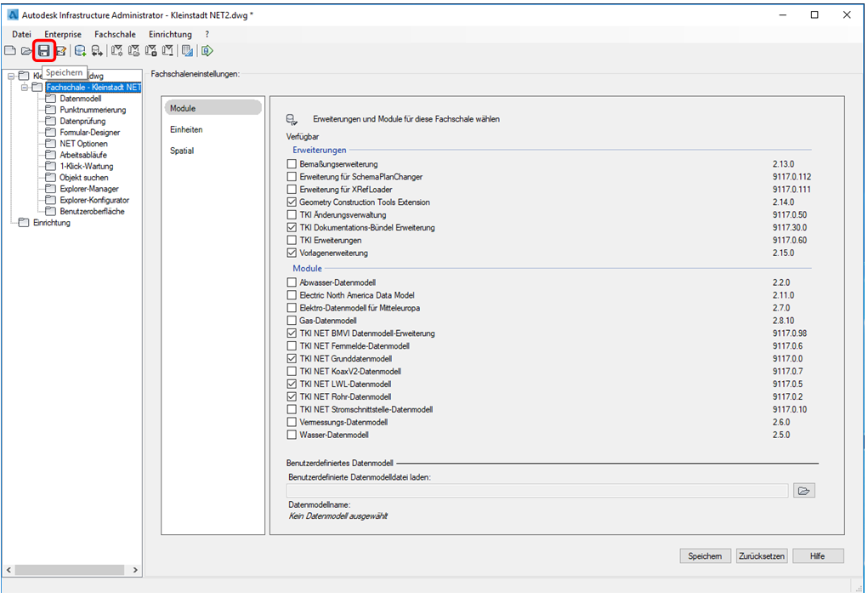Switch to the Einheiten settings tab
This screenshot has width=868, height=598.
tap(213, 129)
